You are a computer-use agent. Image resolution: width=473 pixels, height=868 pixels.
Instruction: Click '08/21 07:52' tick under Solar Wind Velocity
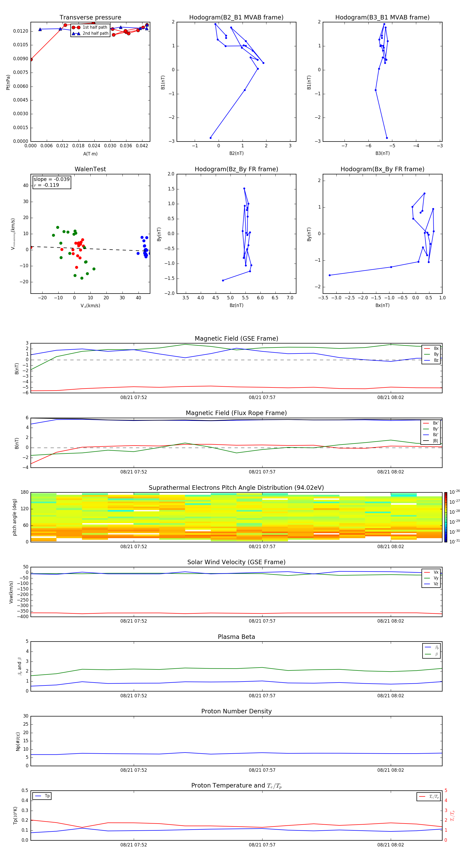coord(134,621)
